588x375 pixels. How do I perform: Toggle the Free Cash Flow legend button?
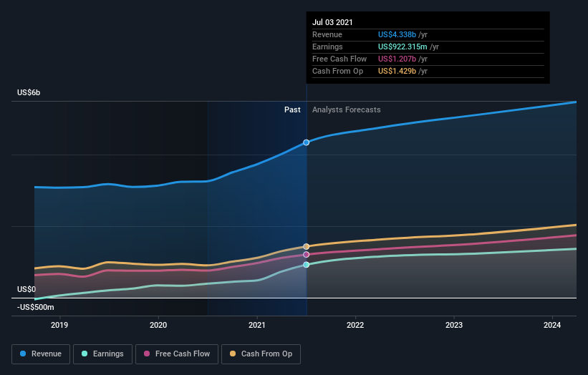177,354
